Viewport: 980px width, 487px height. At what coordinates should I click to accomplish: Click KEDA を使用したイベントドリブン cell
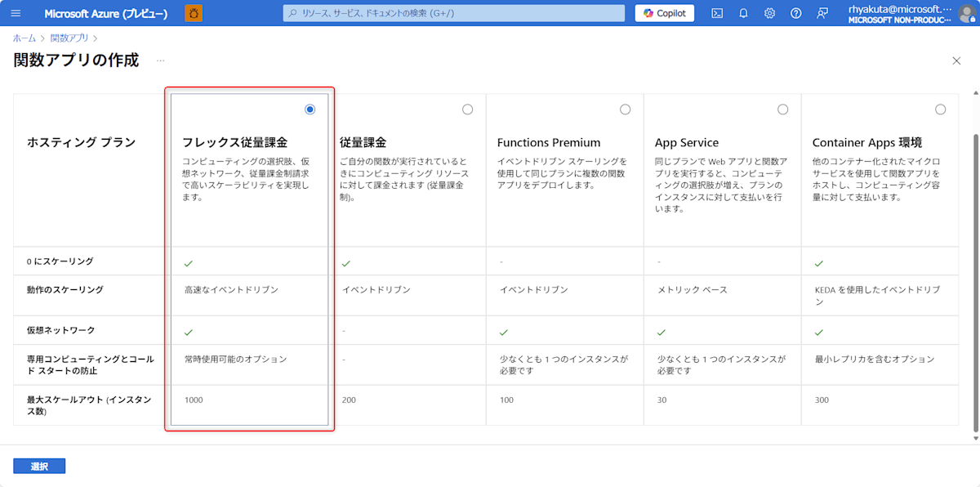pos(877,296)
